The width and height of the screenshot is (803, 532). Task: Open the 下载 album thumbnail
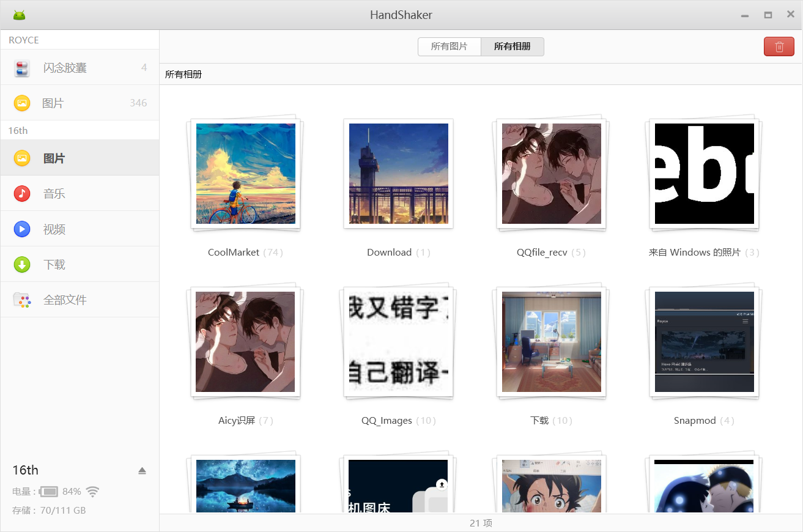[552, 342]
